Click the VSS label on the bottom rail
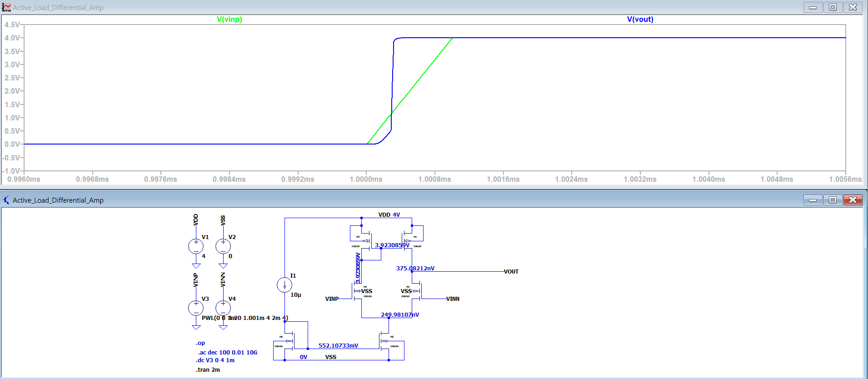 click(x=331, y=357)
